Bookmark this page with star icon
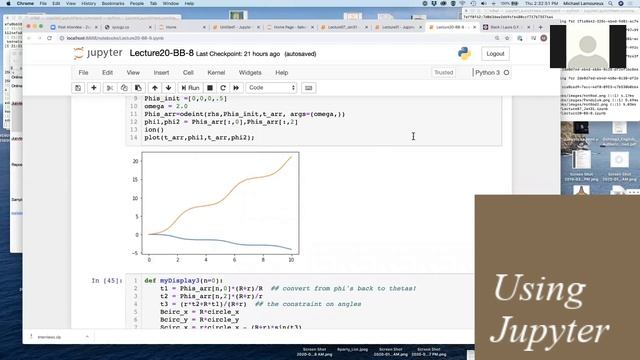 507,38
